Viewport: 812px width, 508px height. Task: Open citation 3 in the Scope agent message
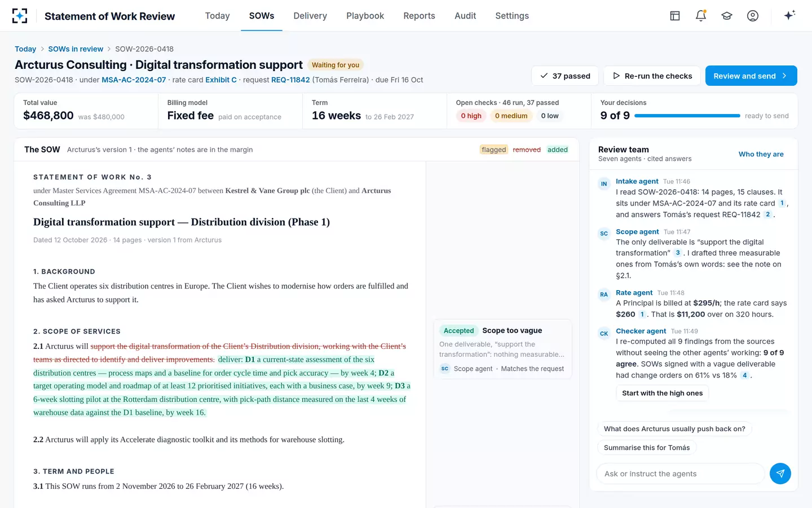[678, 253]
